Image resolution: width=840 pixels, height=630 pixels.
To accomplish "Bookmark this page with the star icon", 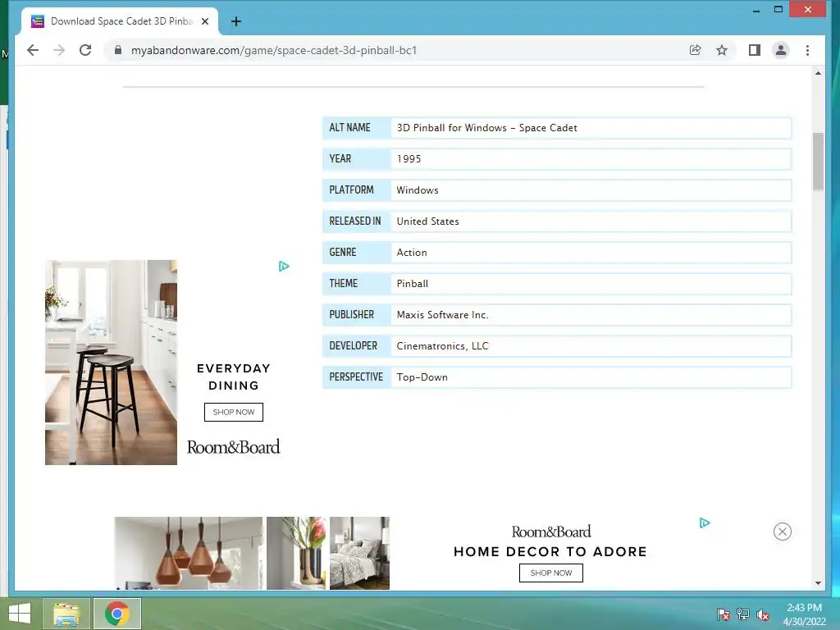I will click(x=722, y=50).
